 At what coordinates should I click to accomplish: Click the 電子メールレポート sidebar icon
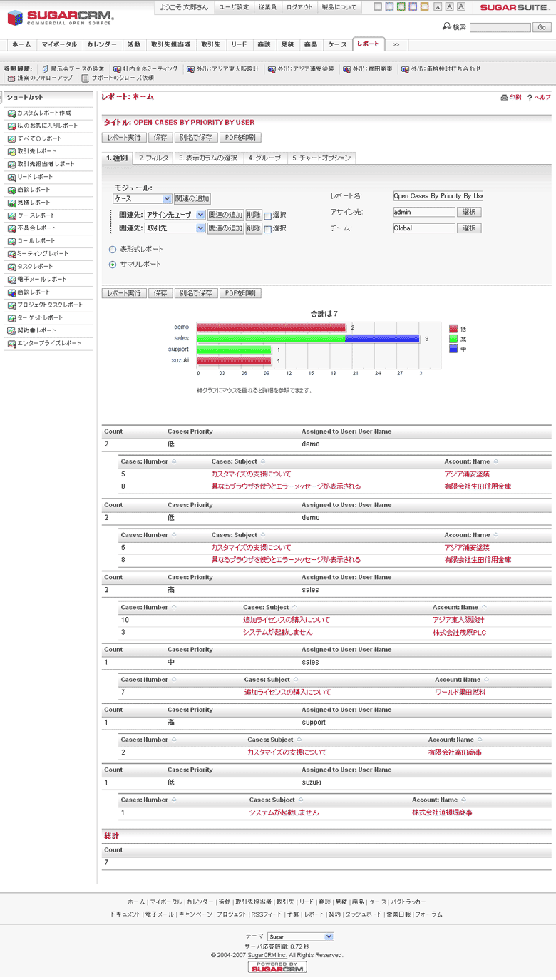click(x=12, y=280)
